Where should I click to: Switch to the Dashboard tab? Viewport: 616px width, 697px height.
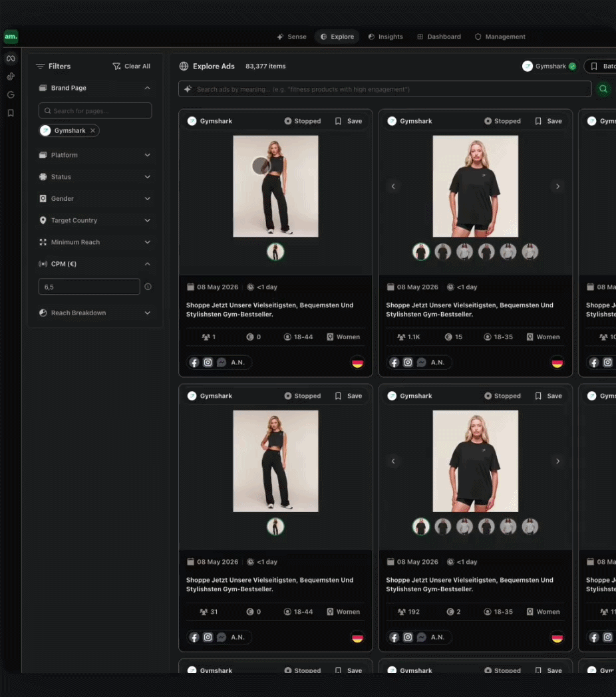tap(438, 37)
